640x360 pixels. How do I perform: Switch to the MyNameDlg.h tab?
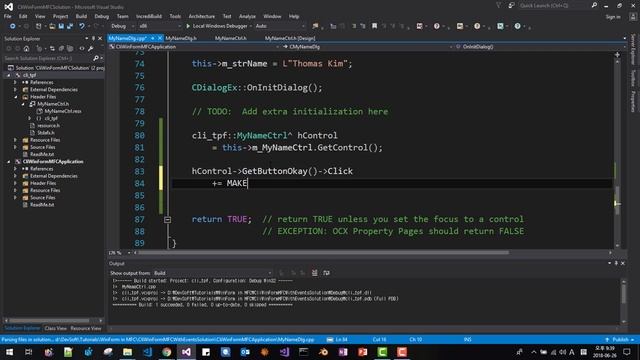pos(181,38)
